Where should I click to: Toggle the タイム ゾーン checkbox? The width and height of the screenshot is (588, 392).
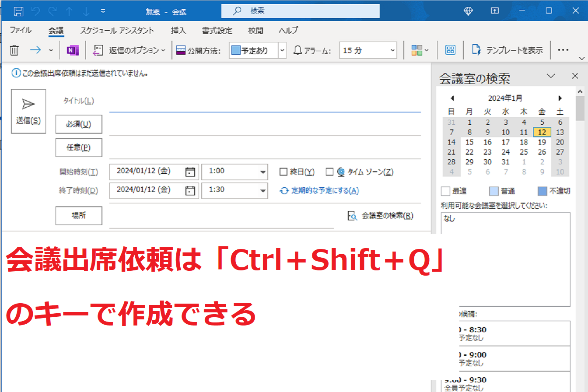(x=330, y=171)
